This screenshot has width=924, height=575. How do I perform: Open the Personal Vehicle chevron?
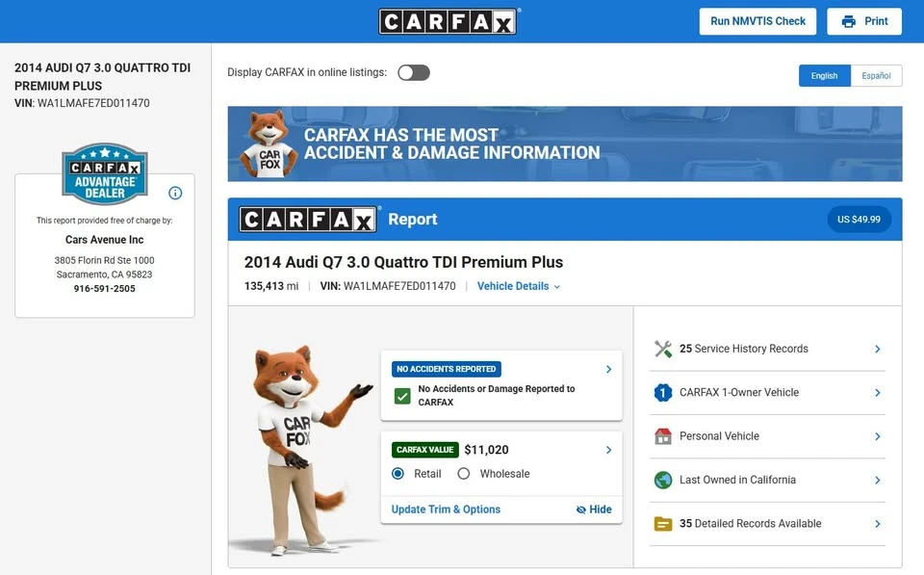(878, 436)
